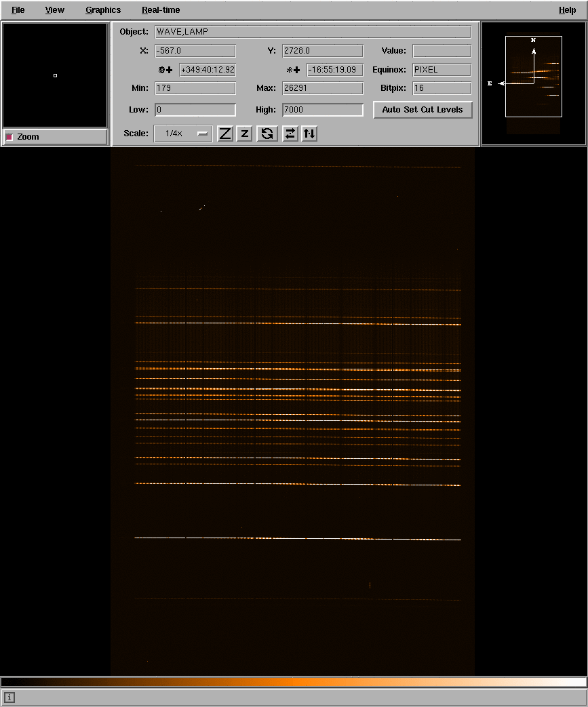Click the flip vertical arrows icon

[x=309, y=134]
